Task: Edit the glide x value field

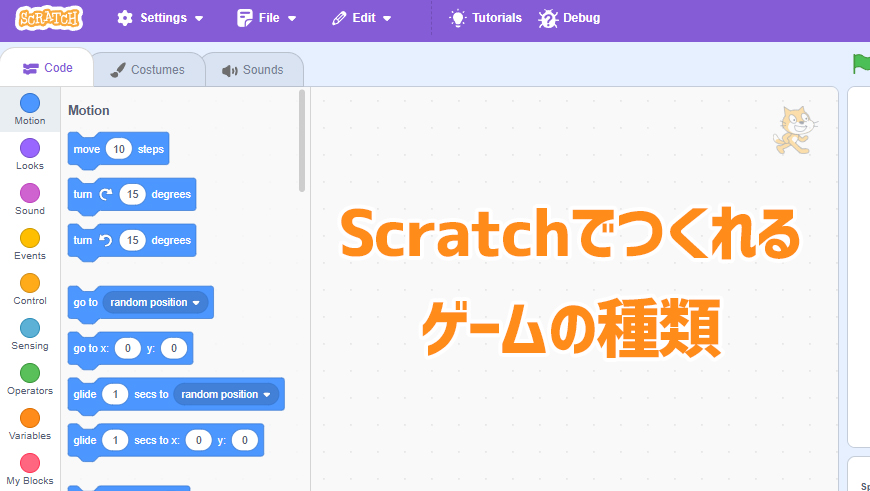Action: (198, 441)
